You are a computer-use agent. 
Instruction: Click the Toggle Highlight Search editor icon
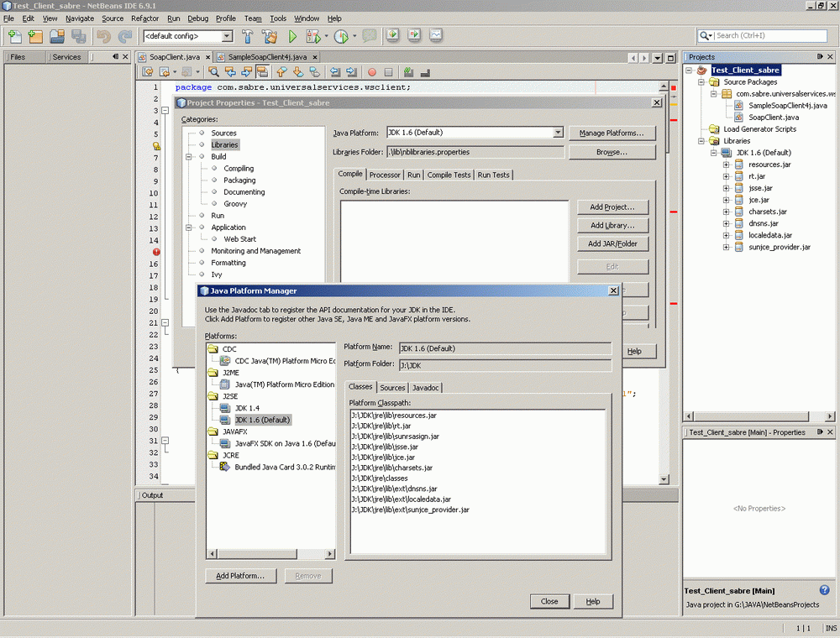click(262, 71)
